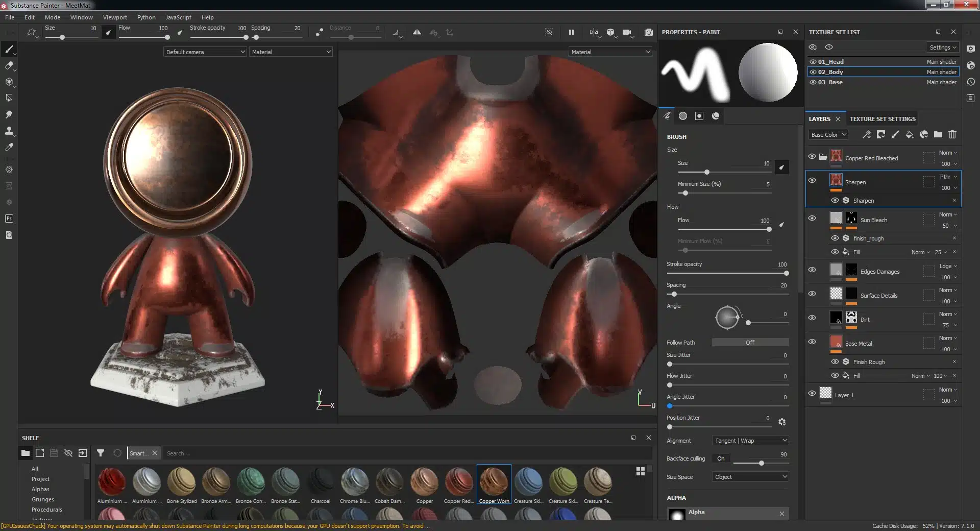
Task: Pick the Material Picker eyedropper tool
Action: [9, 147]
